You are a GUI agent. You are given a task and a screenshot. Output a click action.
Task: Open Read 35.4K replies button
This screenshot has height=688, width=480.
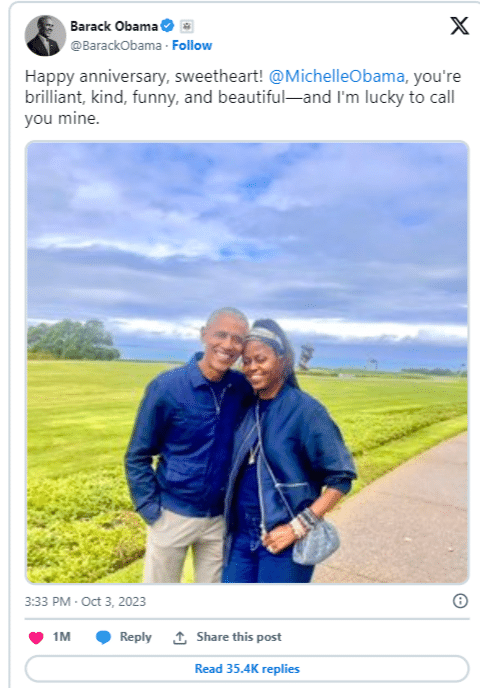(x=247, y=669)
